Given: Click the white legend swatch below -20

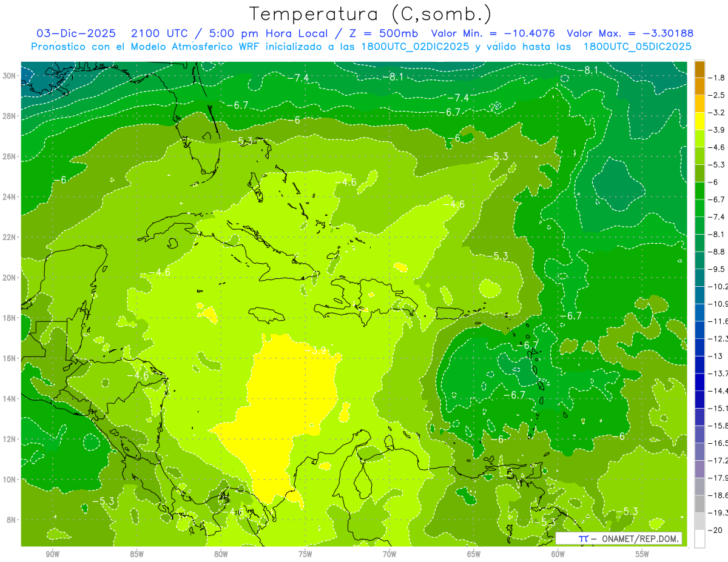Looking at the screenshot, I should point(699,538).
